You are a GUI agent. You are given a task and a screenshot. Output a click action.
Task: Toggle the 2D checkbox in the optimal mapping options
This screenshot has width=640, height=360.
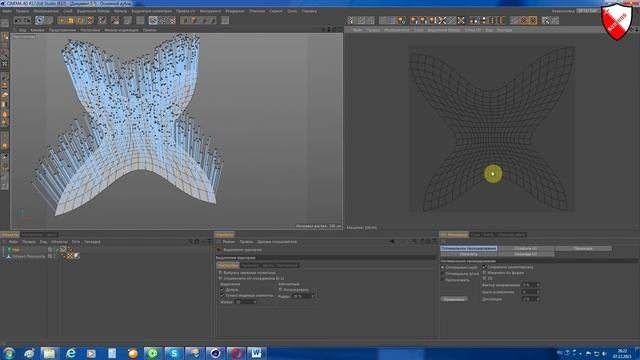[x=484, y=278]
